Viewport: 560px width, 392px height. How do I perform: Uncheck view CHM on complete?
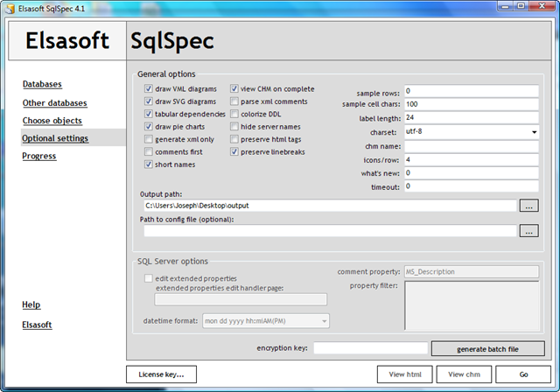[234, 88]
